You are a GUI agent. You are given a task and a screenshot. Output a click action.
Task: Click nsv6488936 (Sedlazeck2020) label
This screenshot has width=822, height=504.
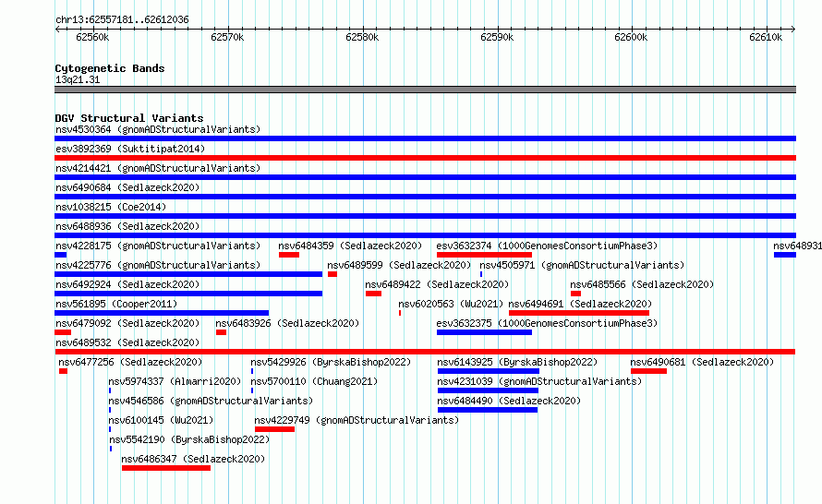point(127,226)
